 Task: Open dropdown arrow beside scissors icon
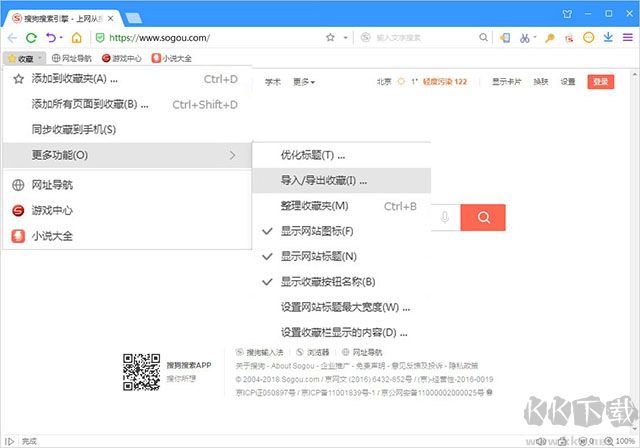coord(535,38)
